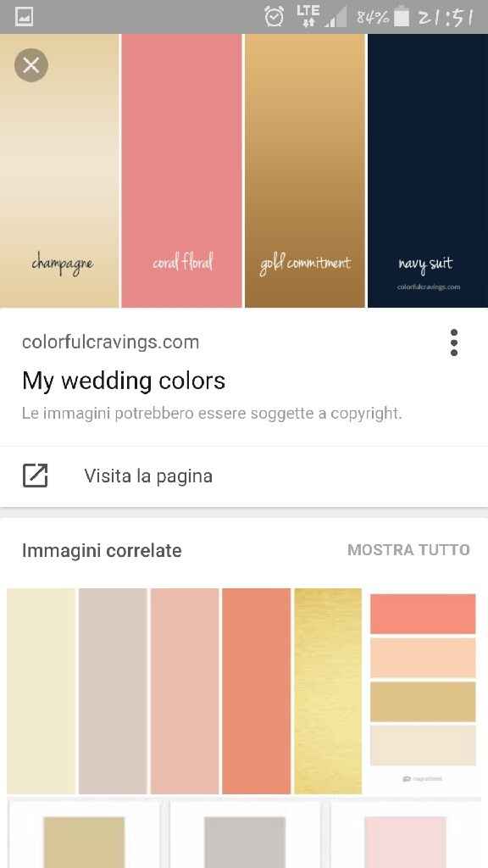Viewport: 488px width, 868px height.
Task: Tap the Immagini correlate section header
Action: point(102,550)
